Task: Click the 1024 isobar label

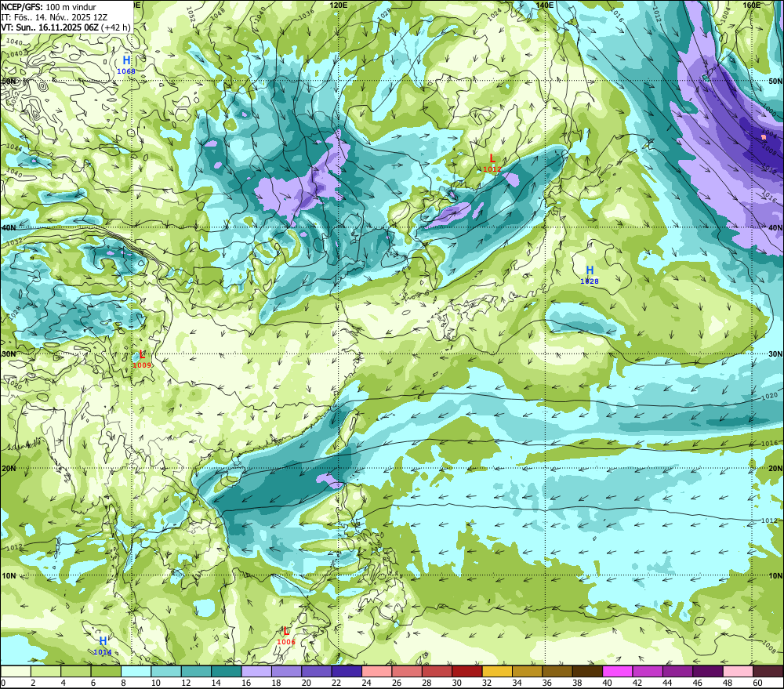Action: click(495, 14)
